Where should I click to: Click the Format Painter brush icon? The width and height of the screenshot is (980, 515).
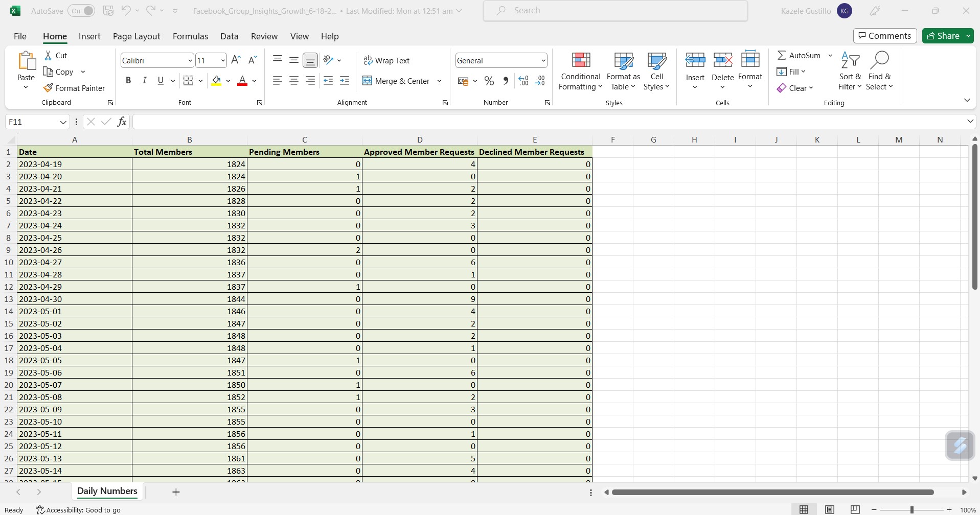[x=49, y=88]
